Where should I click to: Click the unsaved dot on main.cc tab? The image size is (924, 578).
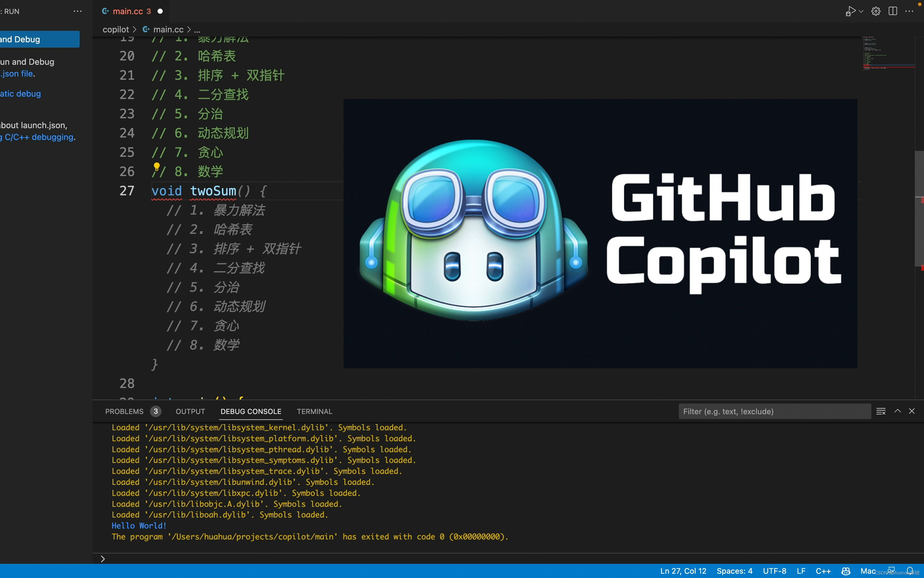[160, 12]
